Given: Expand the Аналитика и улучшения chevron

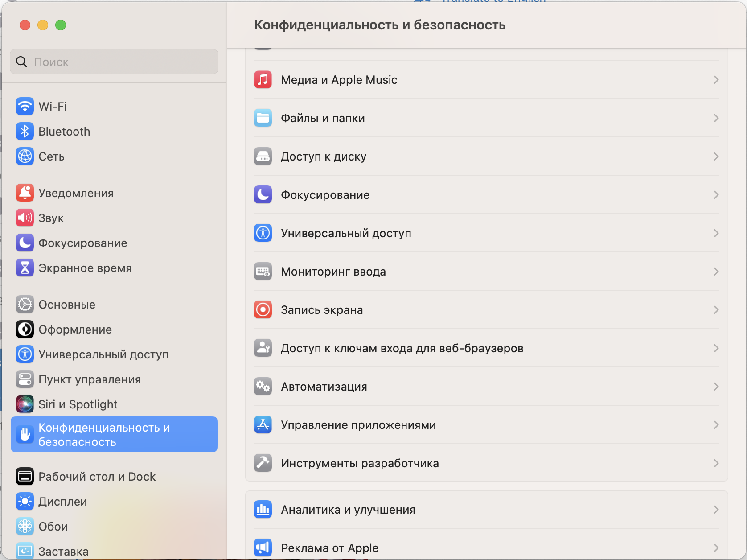Looking at the screenshot, I should tap(716, 510).
